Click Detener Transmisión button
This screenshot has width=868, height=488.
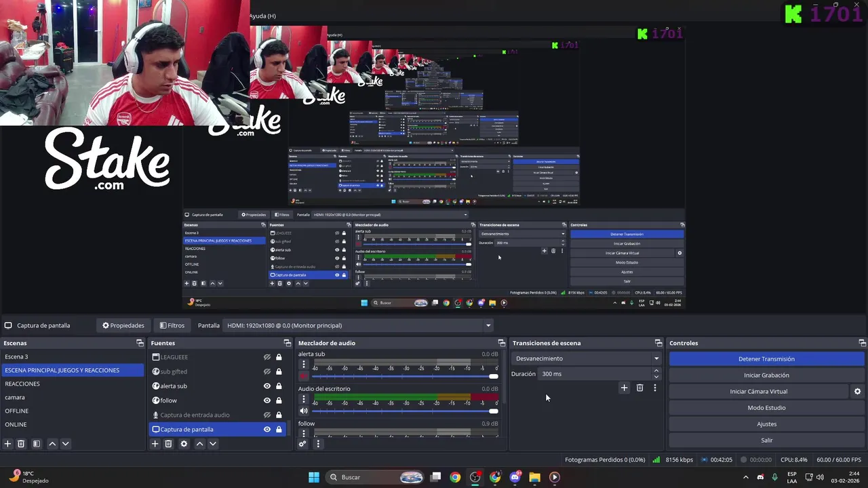pyautogui.click(x=766, y=359)
